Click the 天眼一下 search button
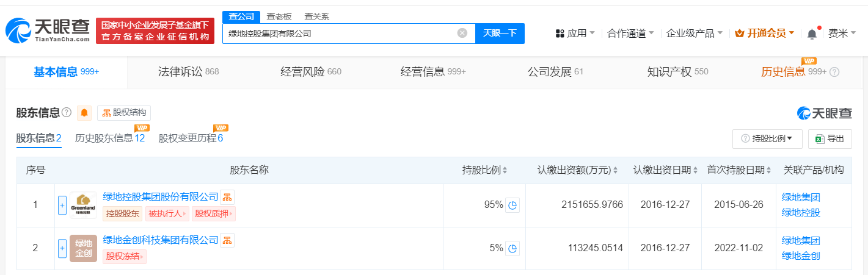Viewport: 868px width, 275px height. [x=500, y=34]
